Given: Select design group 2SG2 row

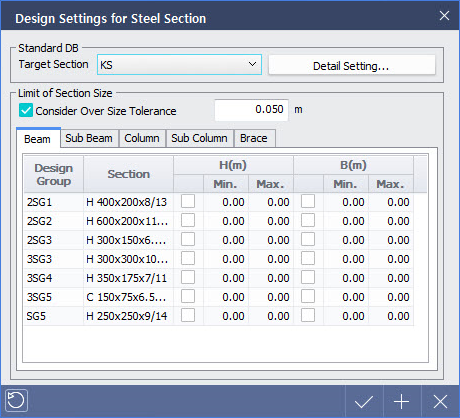Looking at the screenshot, I should tap(54, 221).
